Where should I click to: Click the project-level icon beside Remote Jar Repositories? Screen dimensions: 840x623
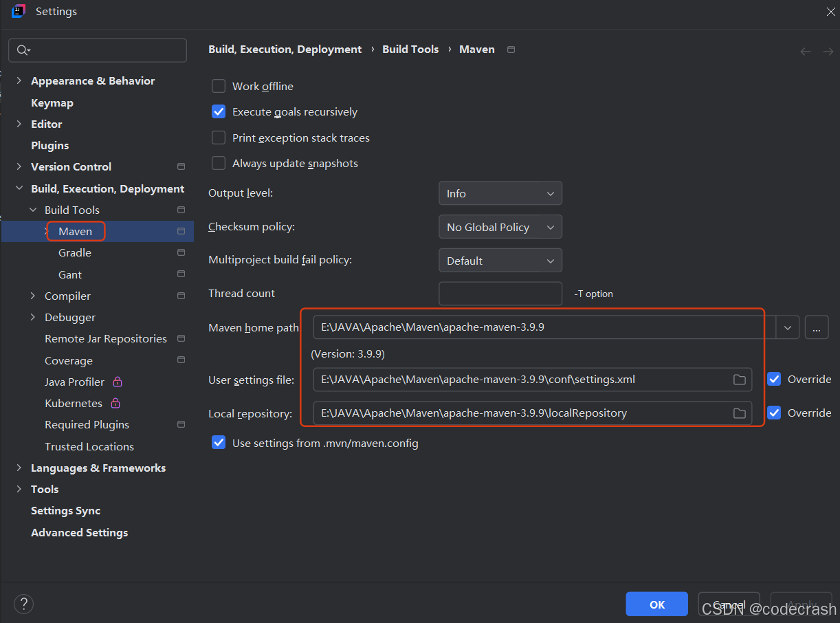(181, 338)
